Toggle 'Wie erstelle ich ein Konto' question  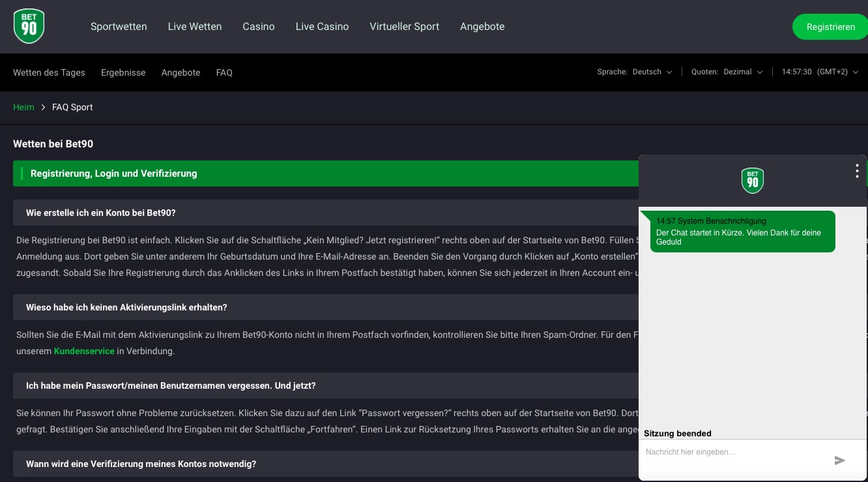(326, 213)
